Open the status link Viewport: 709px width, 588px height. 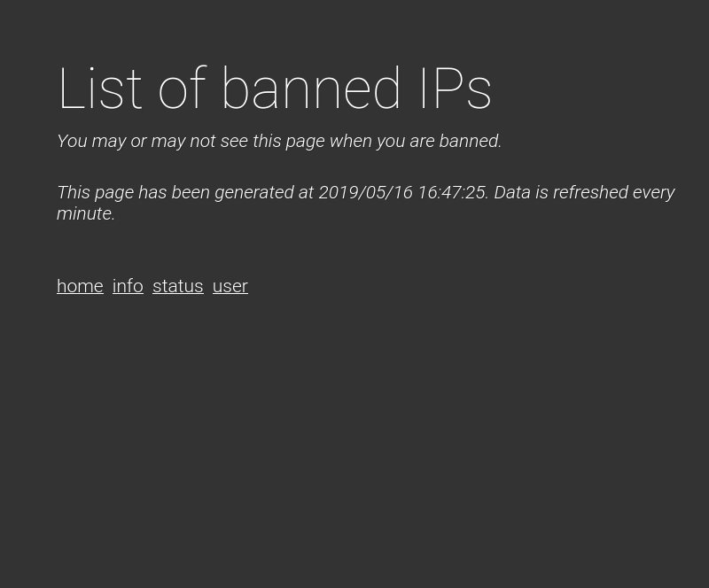pyautogui.click(x=178, y=286)
